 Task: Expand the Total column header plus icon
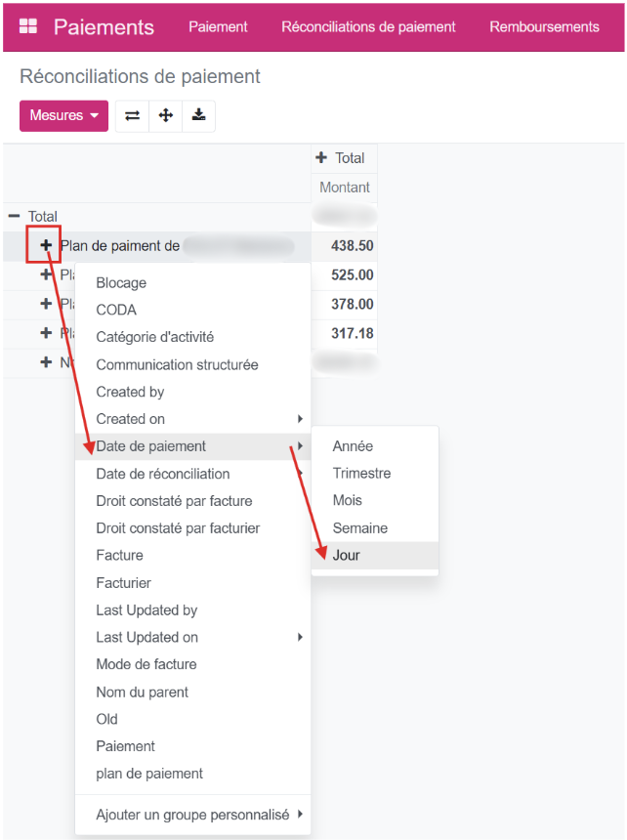pyautogui.click(x=321, y=158)
